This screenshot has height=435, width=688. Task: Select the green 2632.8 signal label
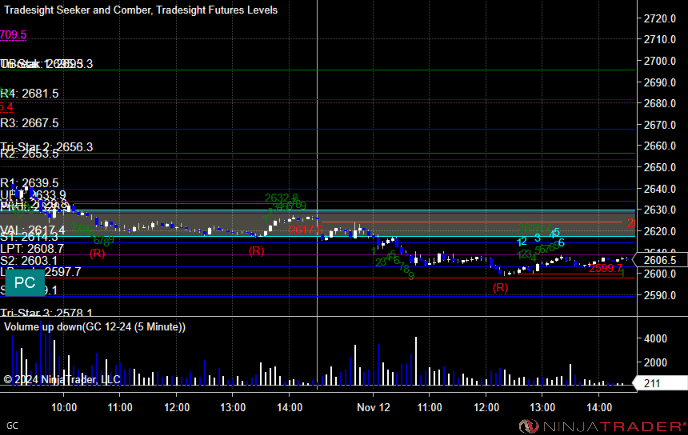point(281,198)
